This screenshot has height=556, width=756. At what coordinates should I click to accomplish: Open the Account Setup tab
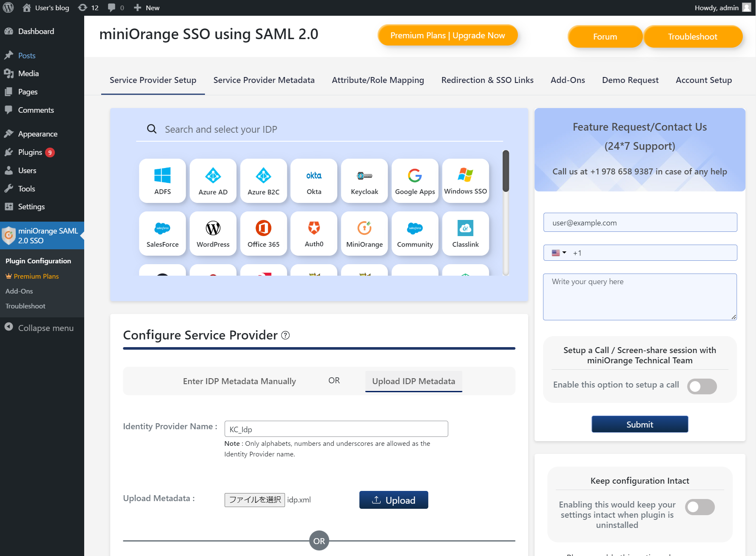(704, 80)
